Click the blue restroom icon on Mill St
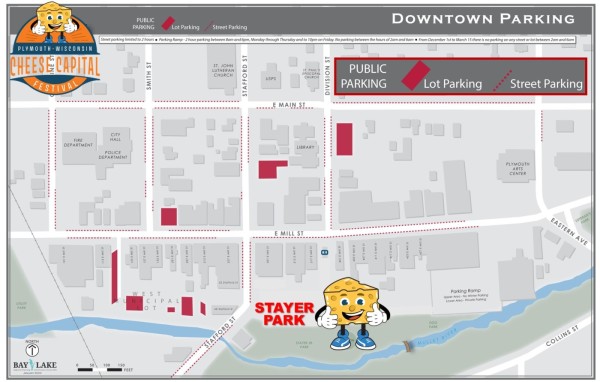This screenshot has height=382, width=600. coord(325,252)
